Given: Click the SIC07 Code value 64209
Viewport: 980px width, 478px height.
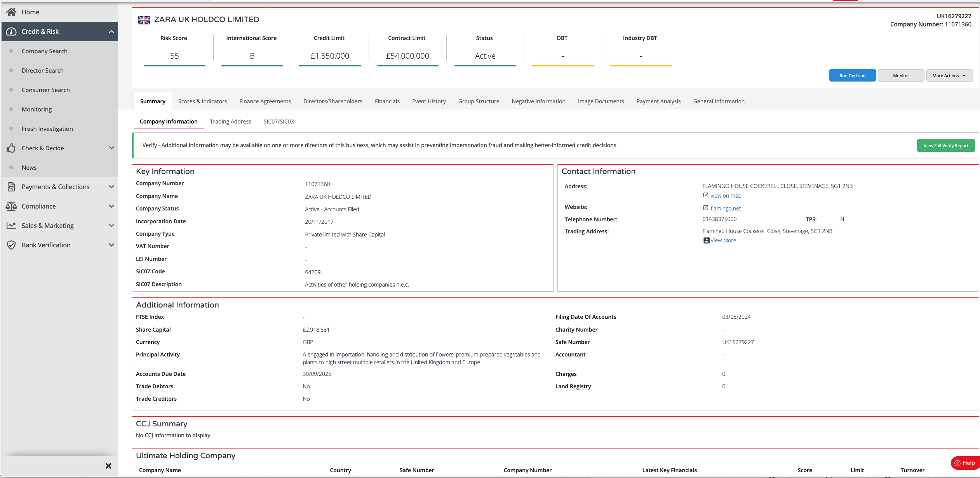Looking at the screenshot, I should (313, 272).
